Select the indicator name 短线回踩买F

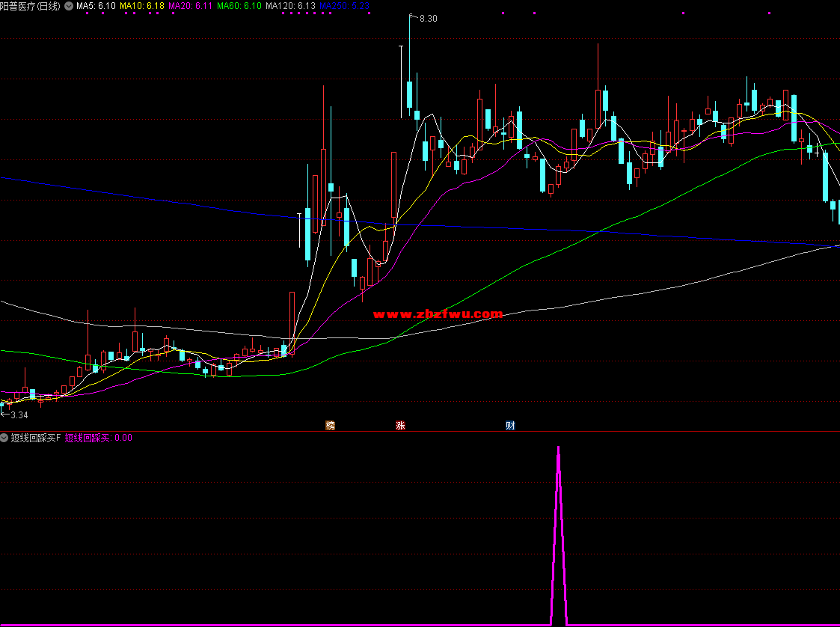[36, 438]
